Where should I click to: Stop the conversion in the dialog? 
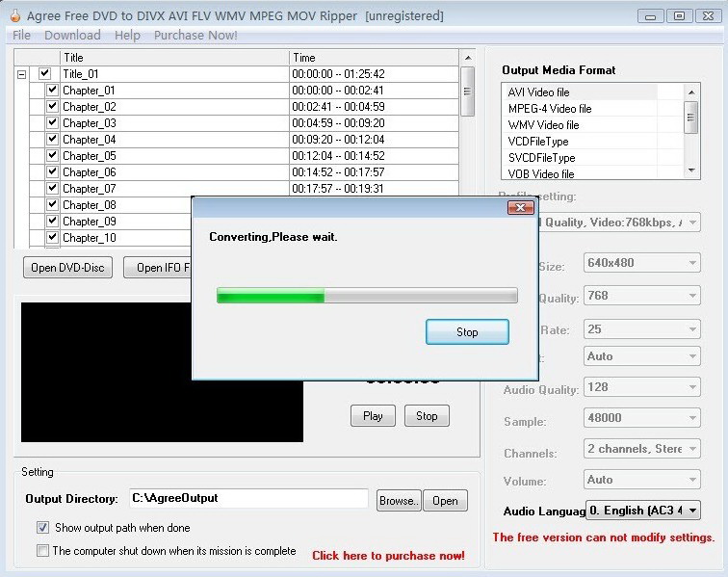click(467, 331)
